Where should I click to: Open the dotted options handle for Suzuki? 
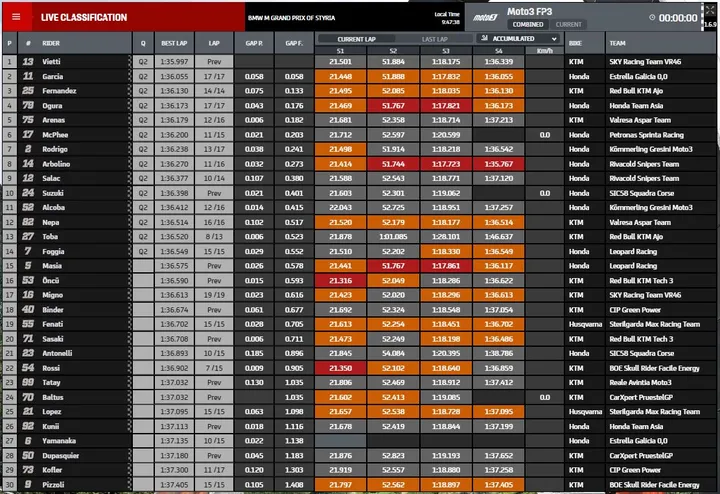tap(129, 193)
